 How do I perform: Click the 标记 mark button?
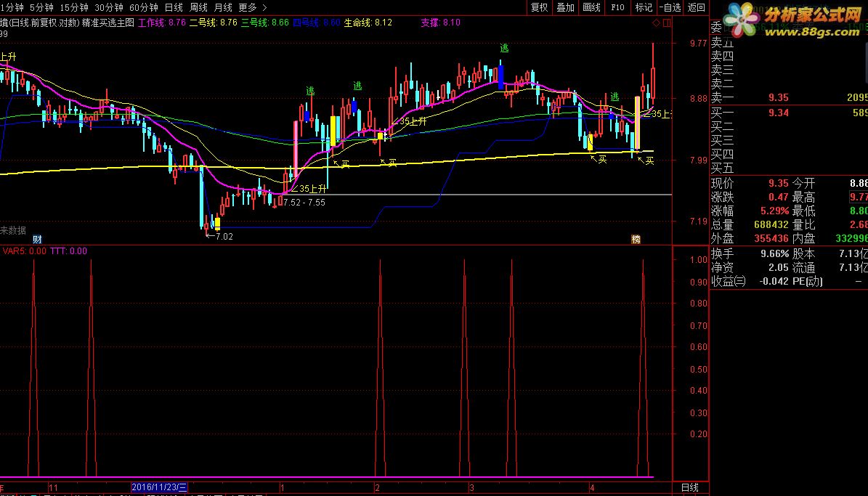coord(644,7)
